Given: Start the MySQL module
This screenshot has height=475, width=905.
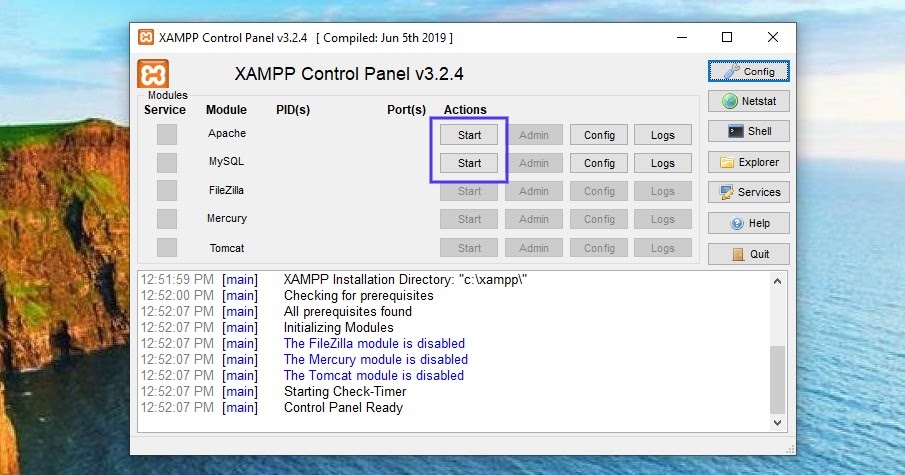Looking at the screenshot, I should point(469,163).
